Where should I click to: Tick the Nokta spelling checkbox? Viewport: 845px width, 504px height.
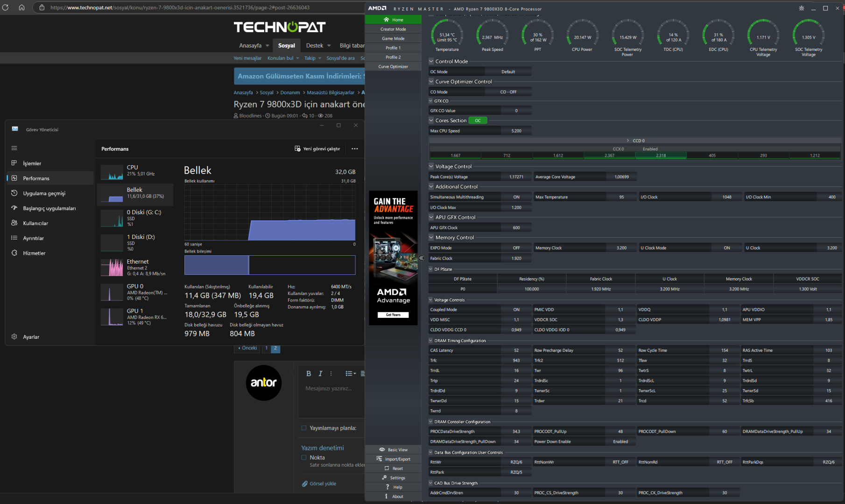[x=304, y=458]
